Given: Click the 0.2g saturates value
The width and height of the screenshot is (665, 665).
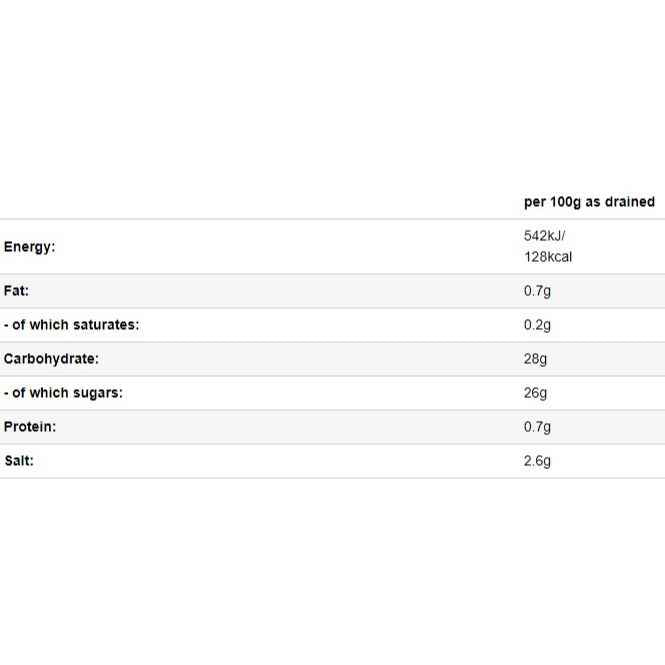Looking at the screenshot, I should point(537,325).
